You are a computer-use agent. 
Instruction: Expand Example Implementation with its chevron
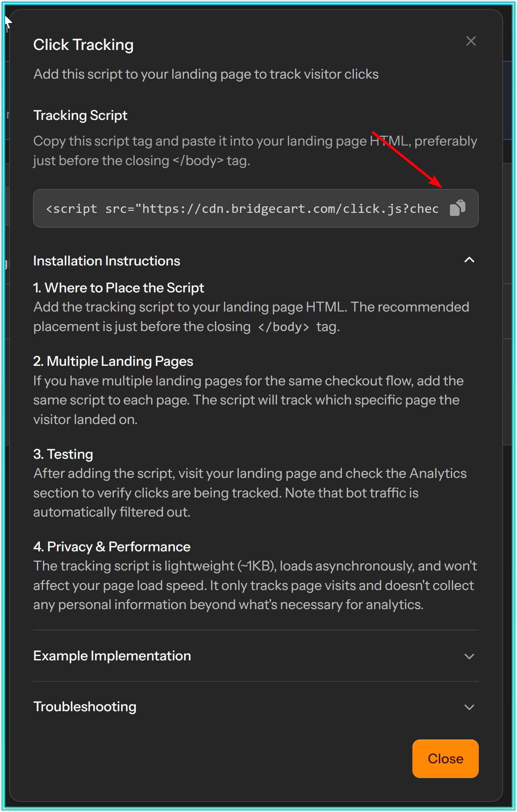469,656
